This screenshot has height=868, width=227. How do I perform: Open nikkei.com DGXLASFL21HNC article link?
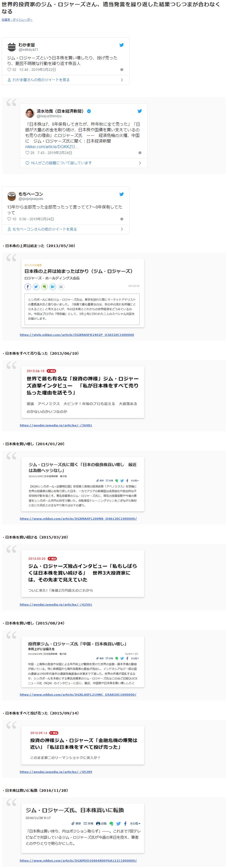tap(78, 695)
